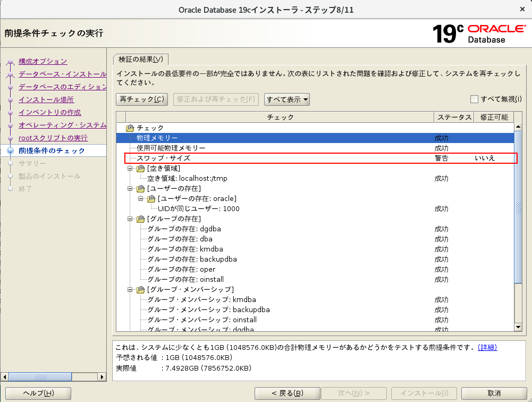Screen dimensions: 532x402
Task: Click the folder icon next to [空き領域]
Action: [141, 169]
